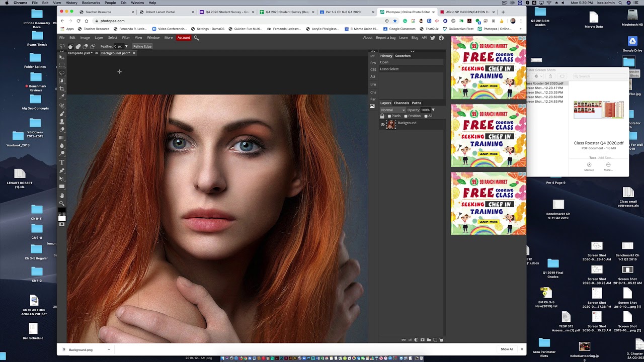Select the Gradient tool
The width and height of the screenshot is (644, 362).
(x=62, y=138)
